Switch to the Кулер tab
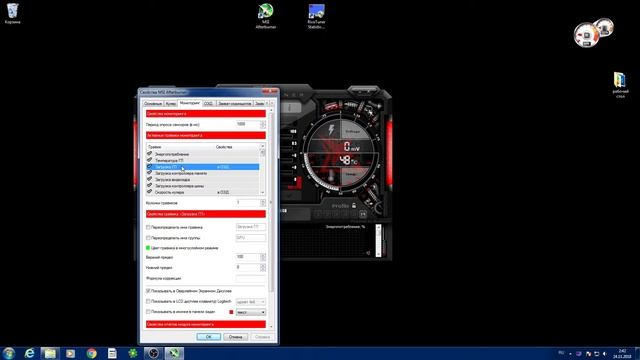Screen dimensions: 640x360 coord(171,104)
